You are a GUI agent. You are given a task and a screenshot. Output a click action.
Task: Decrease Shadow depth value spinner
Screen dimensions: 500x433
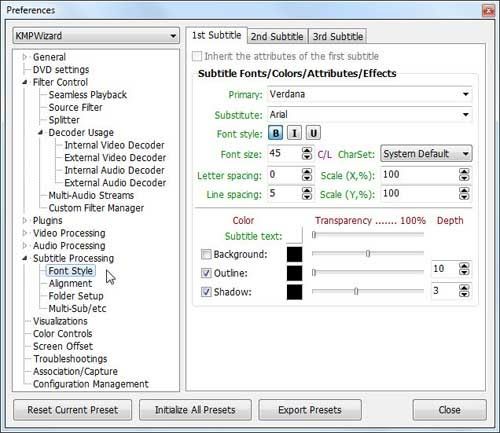click(x=464, y=294)
